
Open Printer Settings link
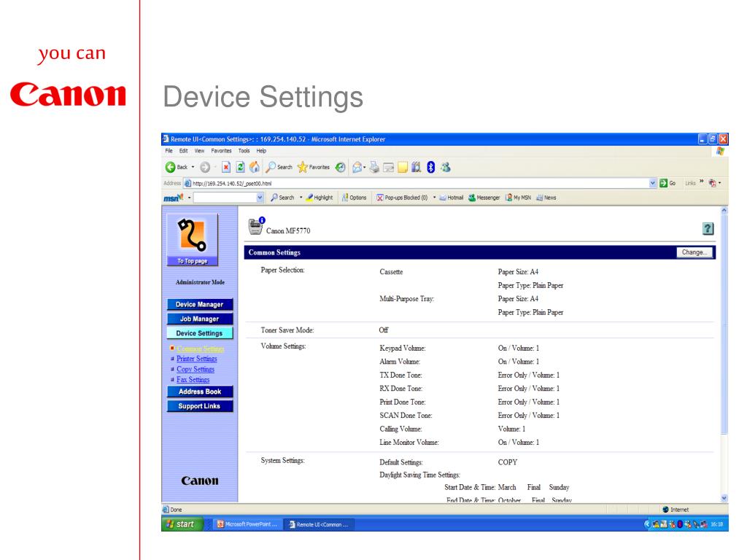(197, 359)
